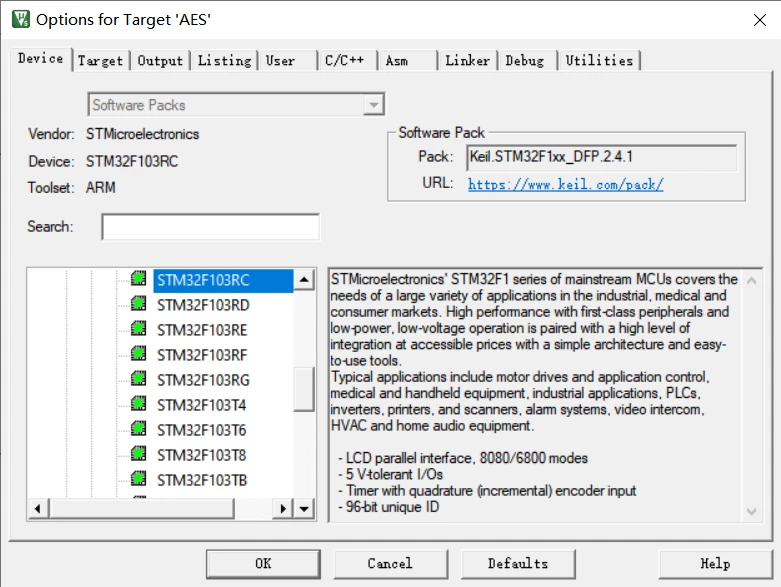781x587 pixels.
Task: Click the chip icon beside STM32F103RG
Action: [138, 378]
